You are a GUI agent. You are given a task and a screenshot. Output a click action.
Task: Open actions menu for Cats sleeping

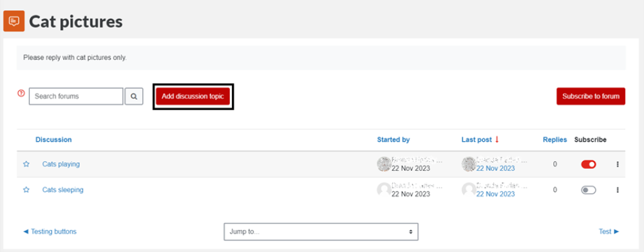point(618,190)
